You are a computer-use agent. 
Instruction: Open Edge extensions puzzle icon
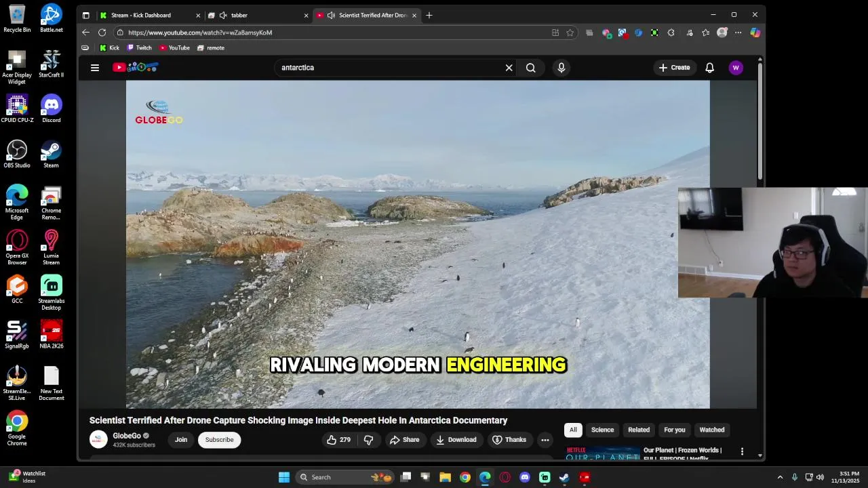tap(671, 33)
